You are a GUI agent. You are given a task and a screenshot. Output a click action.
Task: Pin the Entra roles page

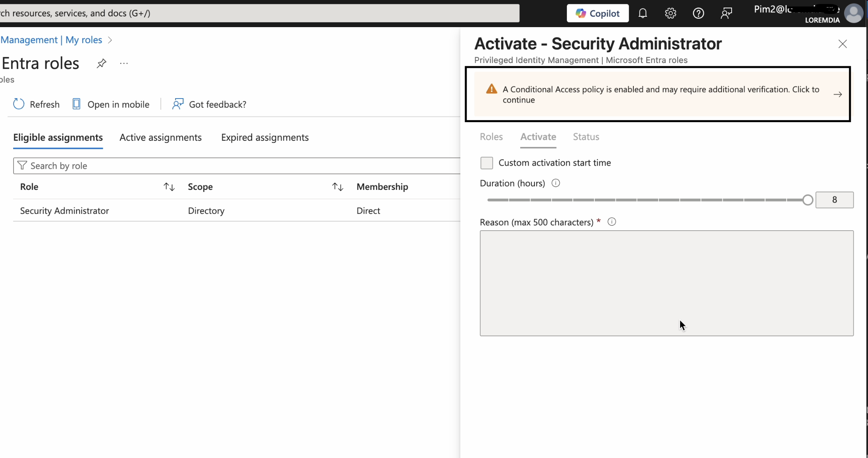[x=101, y=63]
